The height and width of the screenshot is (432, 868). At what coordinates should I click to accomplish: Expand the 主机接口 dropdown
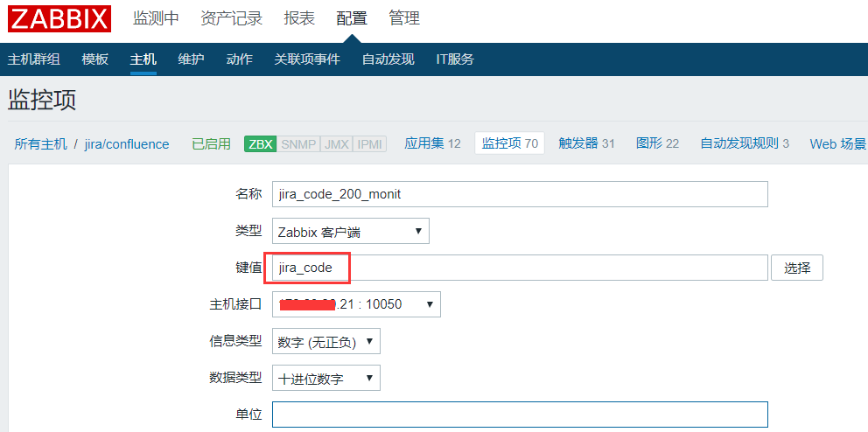pos(356,304)
